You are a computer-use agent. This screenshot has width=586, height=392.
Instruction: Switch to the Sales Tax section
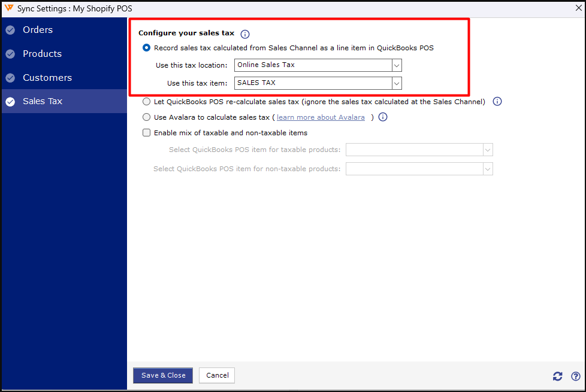42,101
